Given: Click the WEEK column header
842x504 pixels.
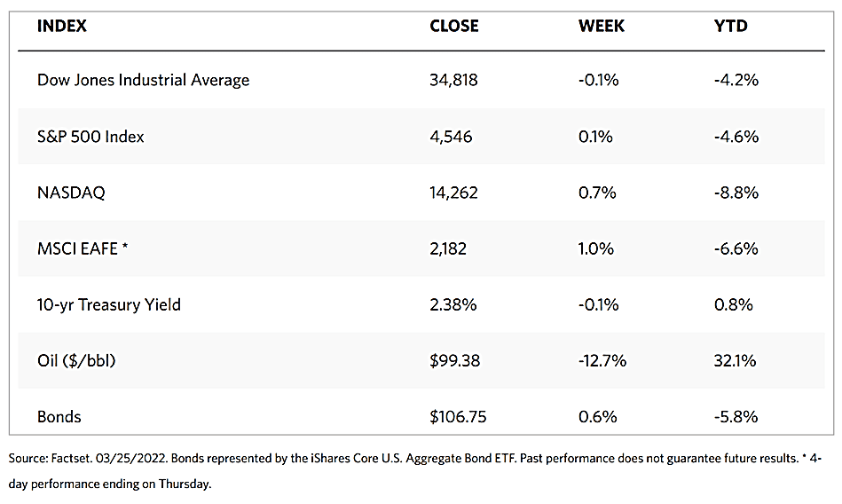Looking at the screenshot, I should 601,26.
